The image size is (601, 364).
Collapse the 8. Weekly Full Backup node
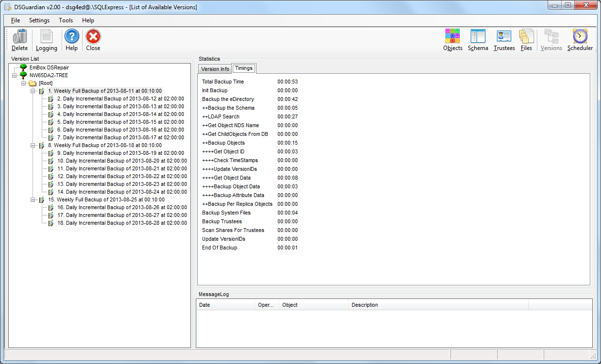[x=33, y=145]
